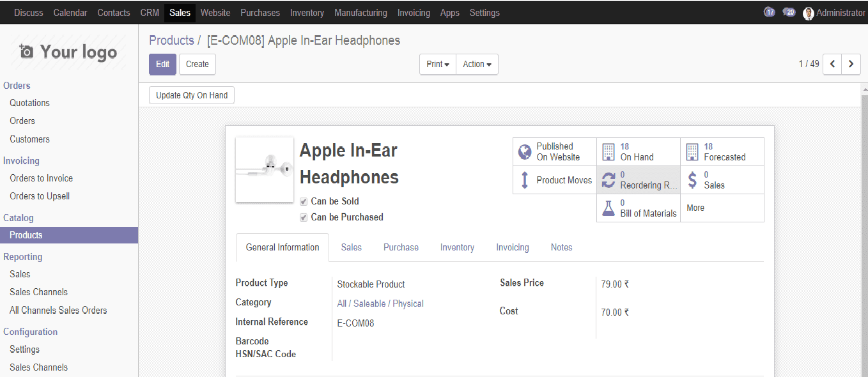This screenshot has height=377, width=868.
Task: Open notifications badge showing 17
Action: (x=770, y=12)
